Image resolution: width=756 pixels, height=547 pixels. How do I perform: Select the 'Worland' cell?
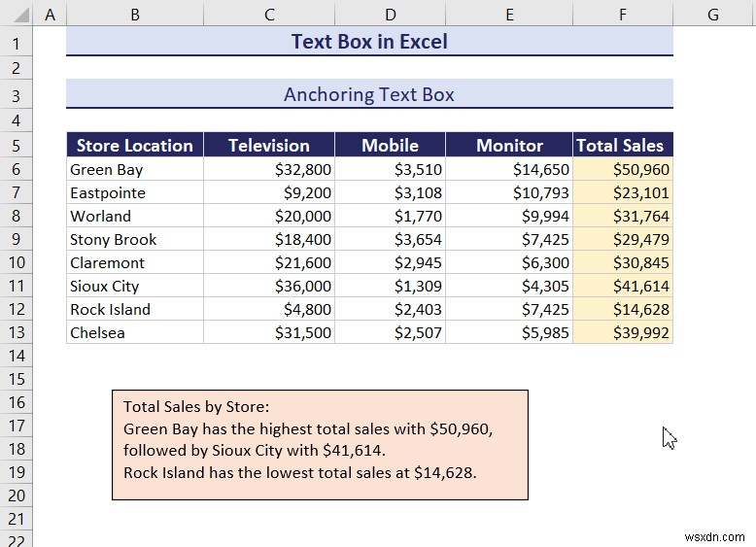pyautogui.click(x=135, y=216)
